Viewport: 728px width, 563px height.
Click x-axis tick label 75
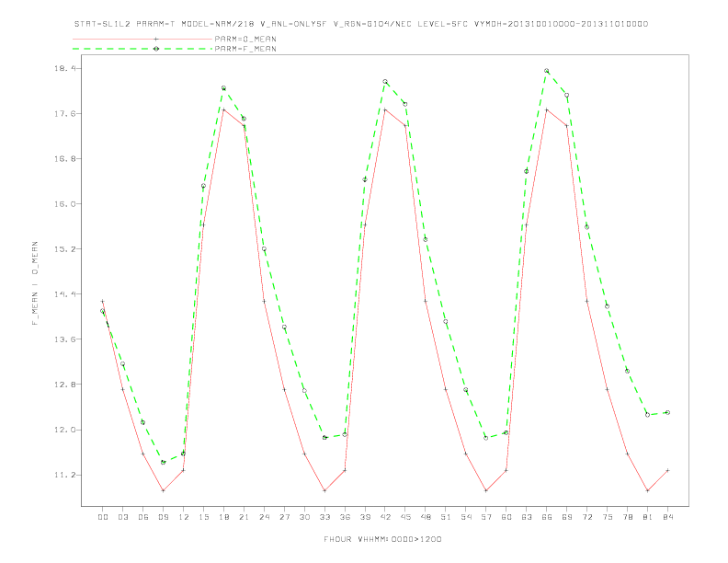tap(608, 517)
